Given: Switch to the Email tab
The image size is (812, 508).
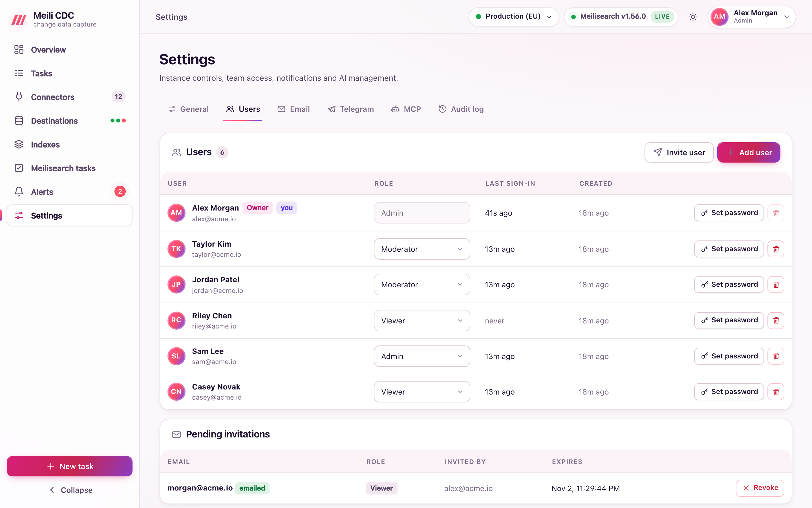Looking at the screenshot, I should coord(294,109).
